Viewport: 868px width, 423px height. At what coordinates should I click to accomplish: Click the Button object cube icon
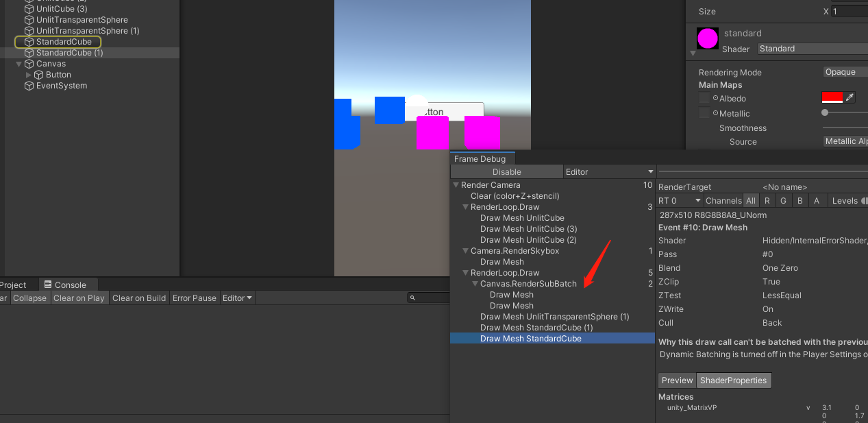(x=39, y=75)
